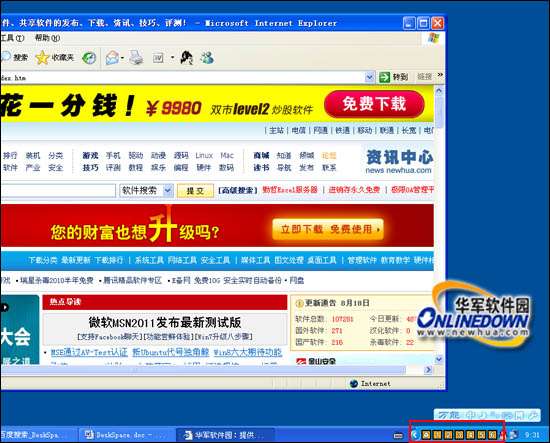This screenshot has height=443, width=550.
Task: Click 腾讯精品软件专区 link
Action: click(x=133, y=280)
